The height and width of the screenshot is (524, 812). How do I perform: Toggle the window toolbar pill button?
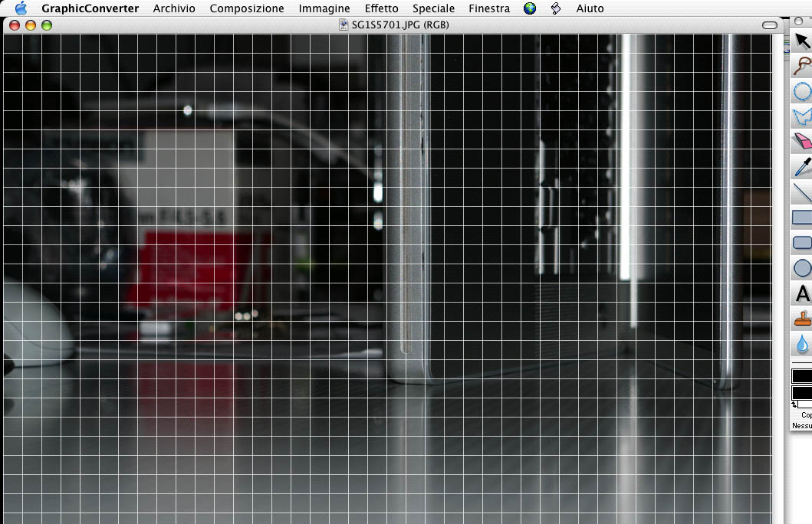770,25
